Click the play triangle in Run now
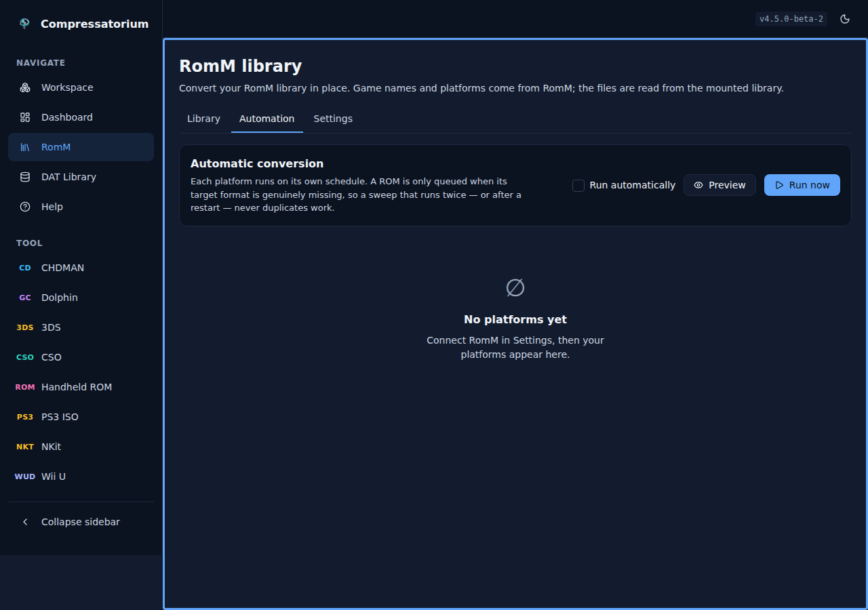 pos(779,185)
